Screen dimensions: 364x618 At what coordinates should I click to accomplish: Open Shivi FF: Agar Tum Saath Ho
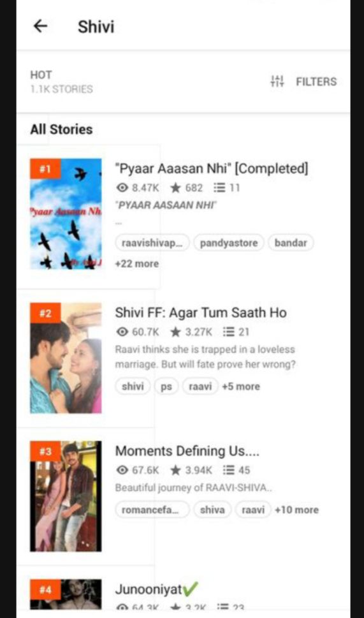(x=201, y=313)
